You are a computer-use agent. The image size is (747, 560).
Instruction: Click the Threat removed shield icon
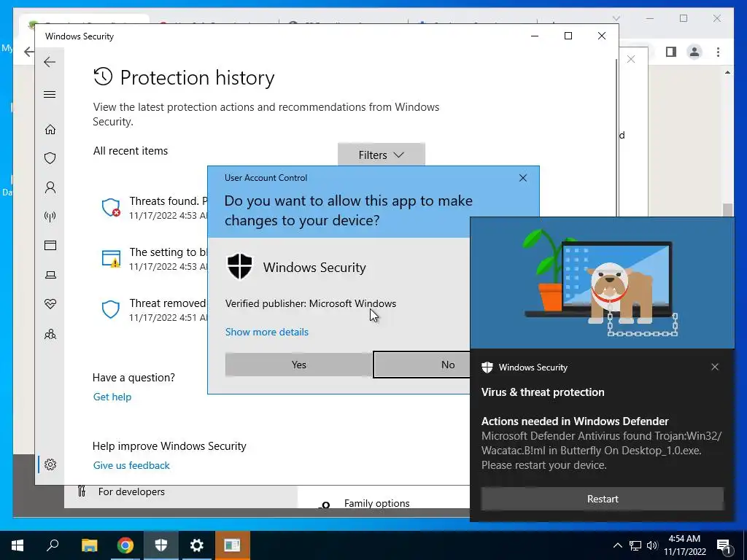111,309
